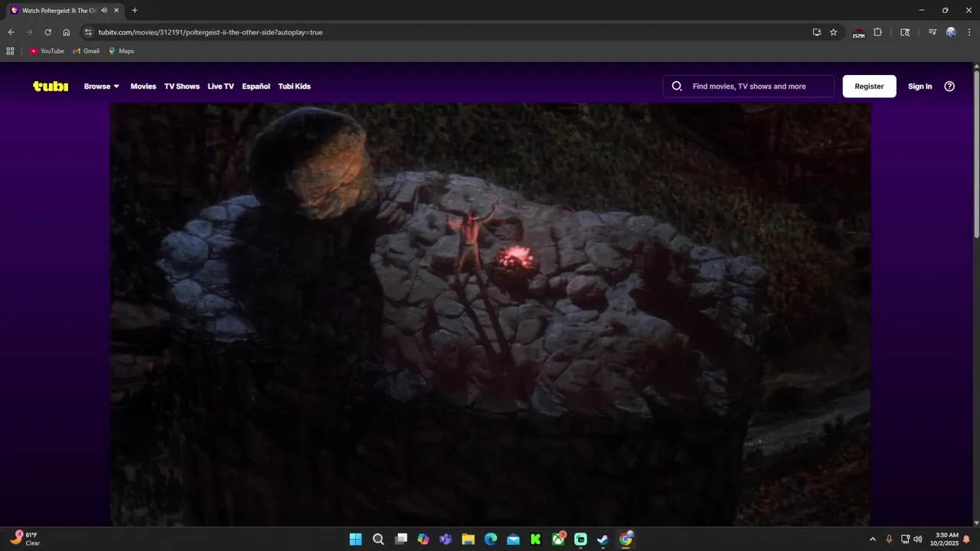Viewport: 980px width, 551px height.
Task: Open Chrome three-dot menu
Action: tap(969, 32)
